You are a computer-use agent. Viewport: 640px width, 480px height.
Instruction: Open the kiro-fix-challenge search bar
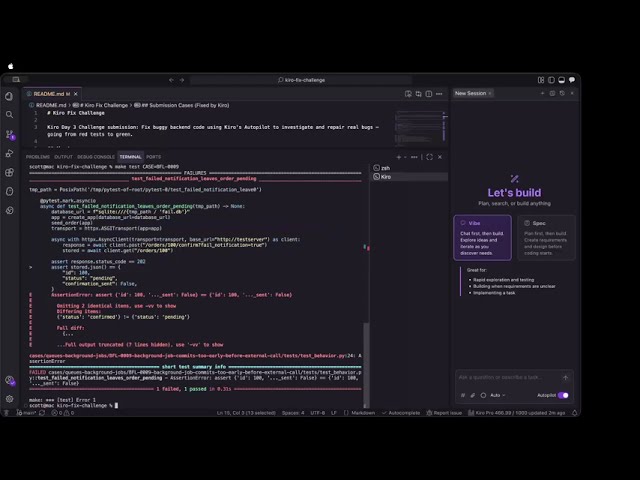coord(301,80)
